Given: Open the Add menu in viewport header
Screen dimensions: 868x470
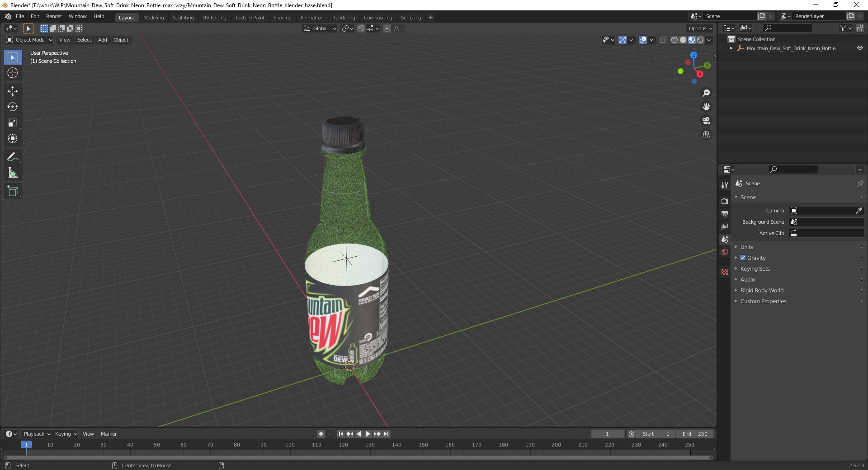Looking at the screenshot, I should (103, 40).
